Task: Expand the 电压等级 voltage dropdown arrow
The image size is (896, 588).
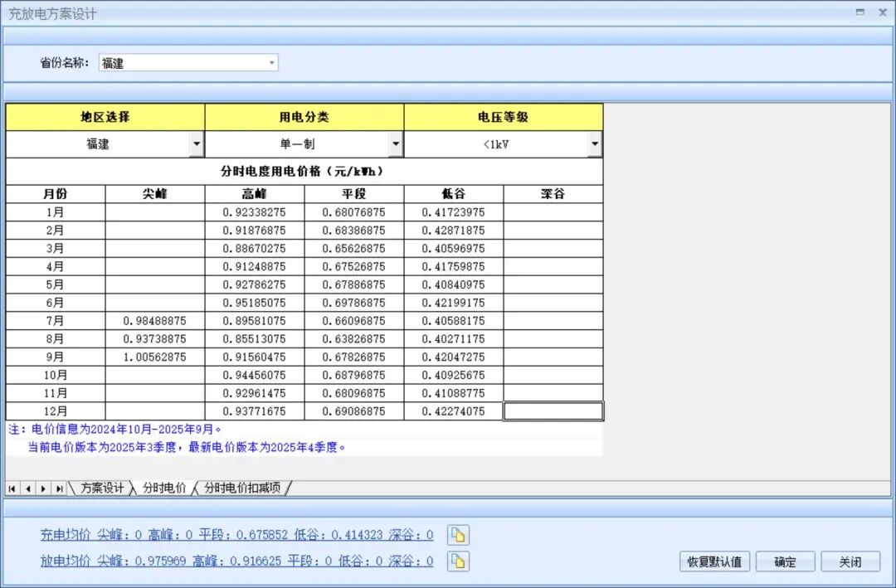Action: click(594, 144)
